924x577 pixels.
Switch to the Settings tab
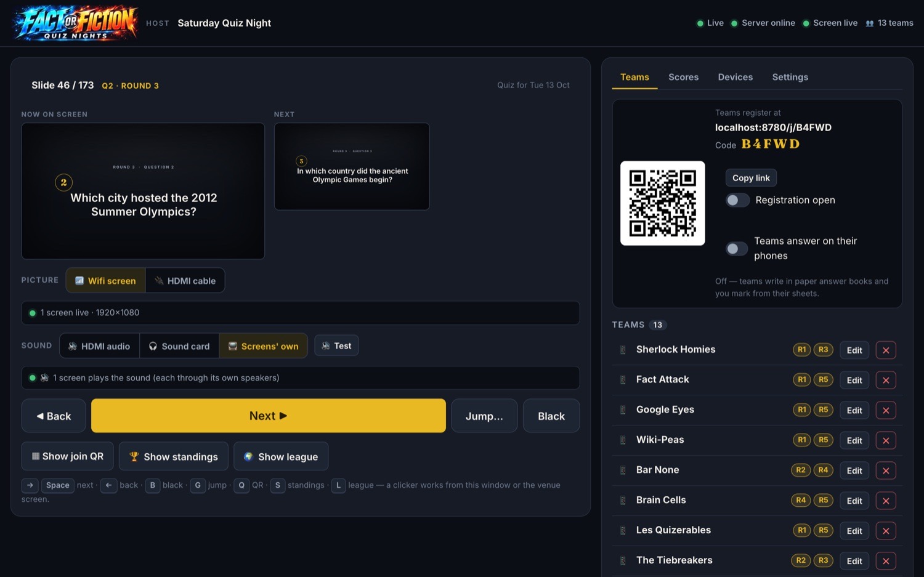coord(790,77)
